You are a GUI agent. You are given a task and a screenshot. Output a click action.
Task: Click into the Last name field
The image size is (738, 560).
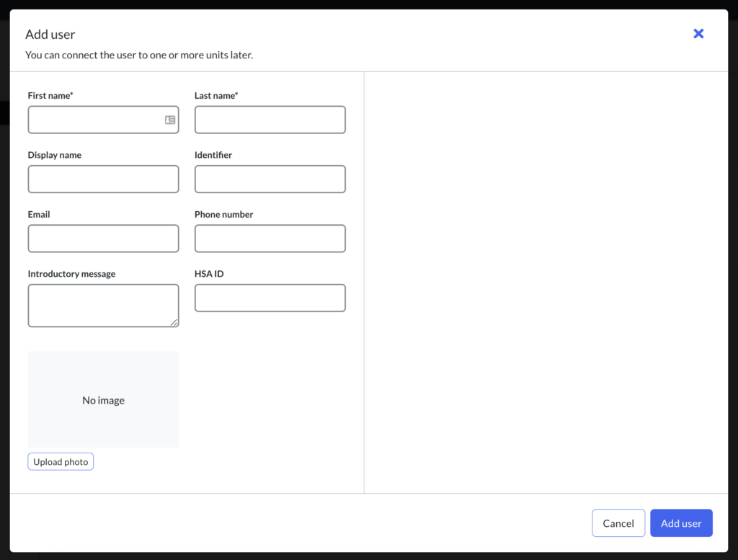click(270, 120)
